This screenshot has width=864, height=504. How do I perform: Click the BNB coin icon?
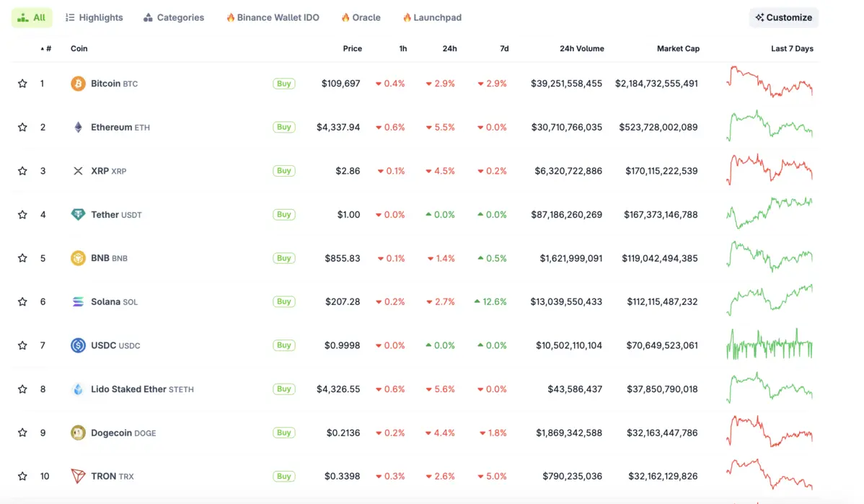(78, 258)
